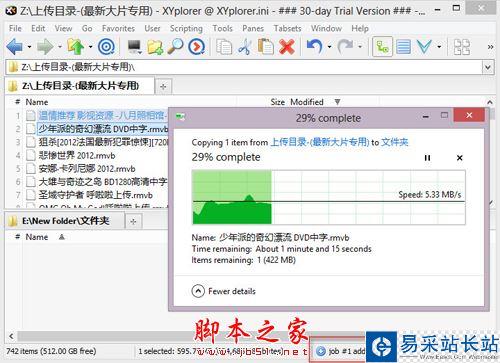Viewport: 500px width, 363px height.
Task: Open the Favorites menu
Action: click(118, 29)
